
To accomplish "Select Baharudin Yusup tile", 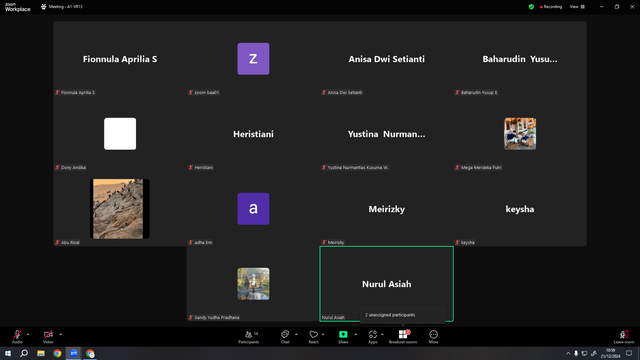I will click(x=520, y=59).
